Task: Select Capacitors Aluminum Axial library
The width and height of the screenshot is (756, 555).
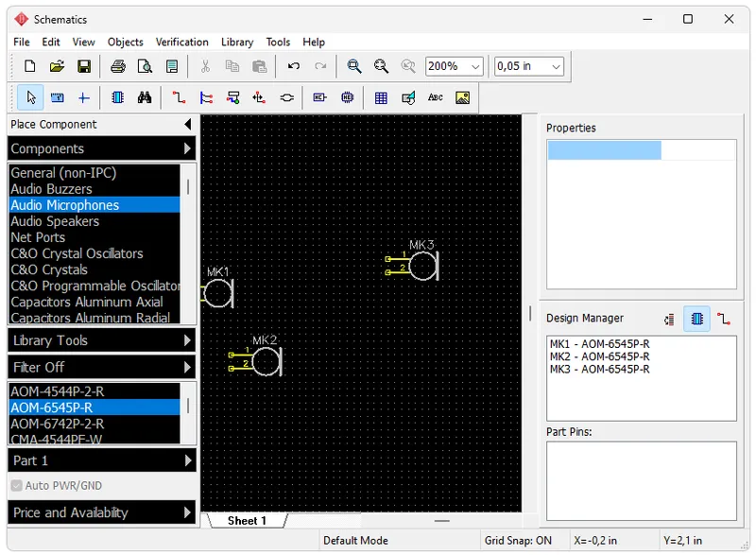Action: point(94,302)
